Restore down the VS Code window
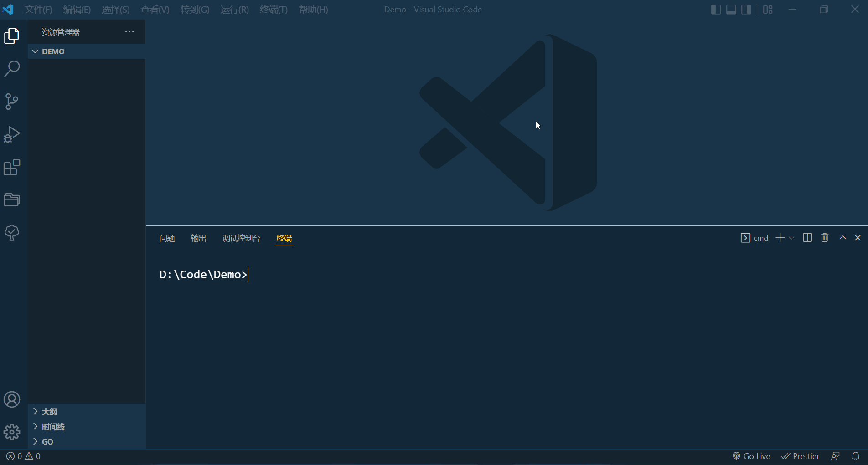This screenshot has height=465, width=868. click(823, 10)
